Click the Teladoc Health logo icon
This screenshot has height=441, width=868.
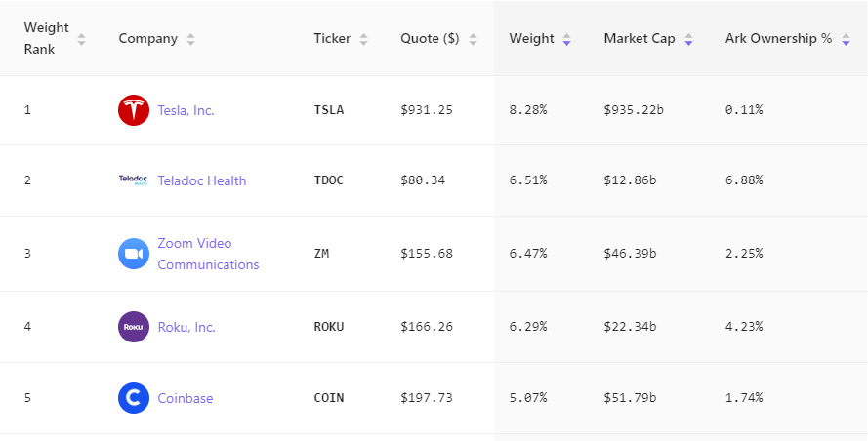(133, 180)
